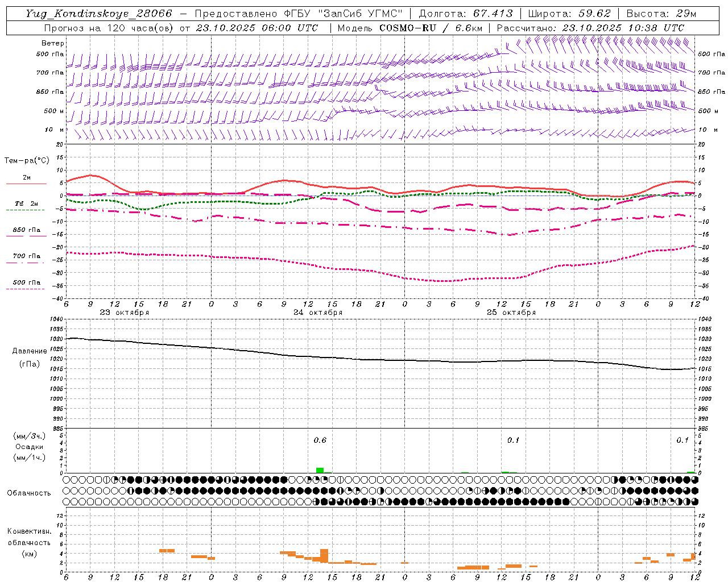Click the model label COSMO-RU / 6.6км
Image resolution: width=728 pixels, height=582 pixels.
431,28
